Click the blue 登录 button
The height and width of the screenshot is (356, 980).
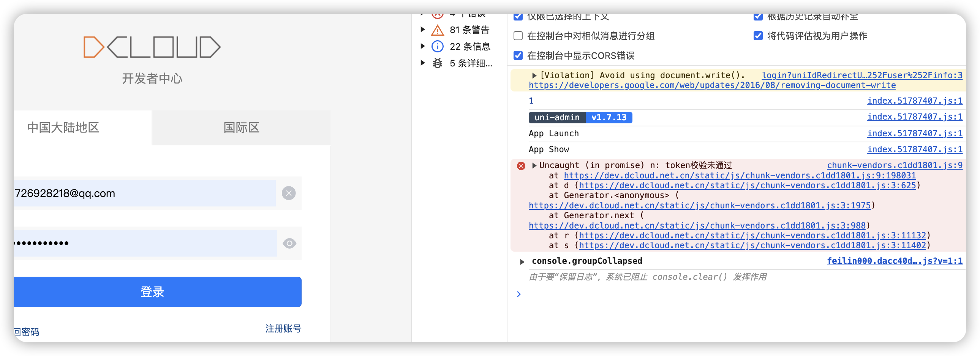(158, 292)
